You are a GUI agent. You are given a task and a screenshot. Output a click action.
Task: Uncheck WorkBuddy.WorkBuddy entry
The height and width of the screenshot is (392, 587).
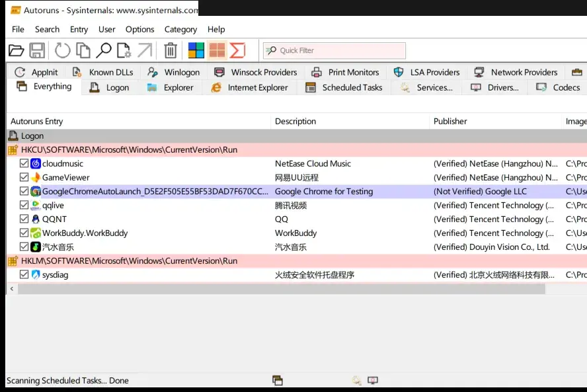tap(24, 233)
